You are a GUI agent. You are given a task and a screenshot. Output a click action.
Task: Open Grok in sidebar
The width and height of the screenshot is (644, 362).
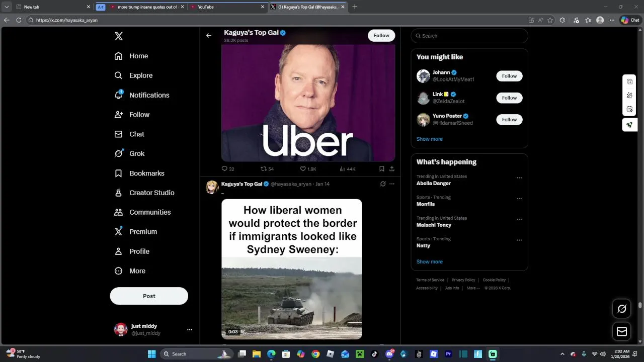[129, 153]
